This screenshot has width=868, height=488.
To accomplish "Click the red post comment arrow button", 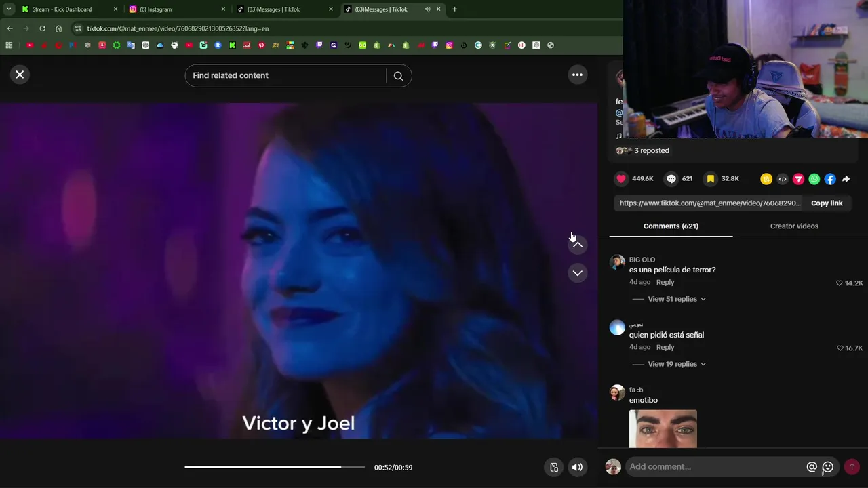I will pyautogui.click(x=852, y=467).
